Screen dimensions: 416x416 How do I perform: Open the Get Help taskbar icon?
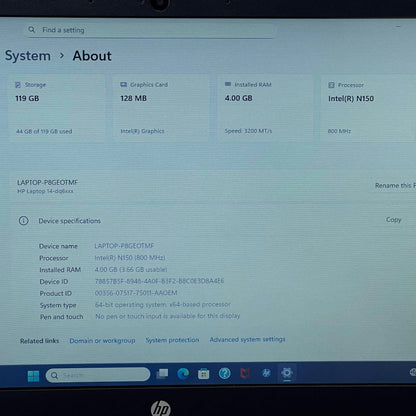(x=225, y=373)
